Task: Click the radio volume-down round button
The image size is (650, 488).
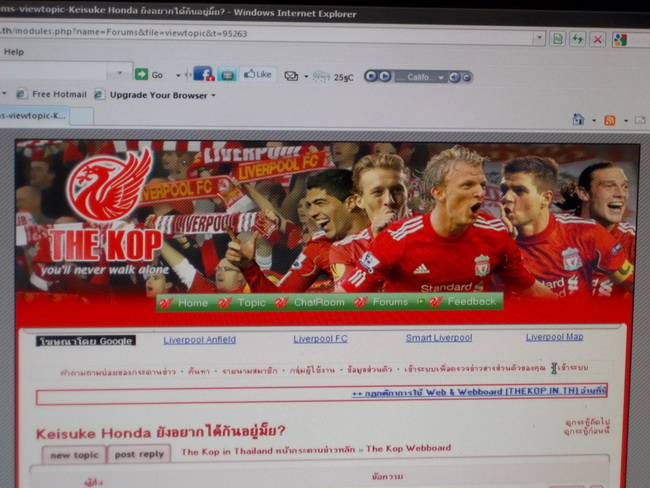Action: 466,78
